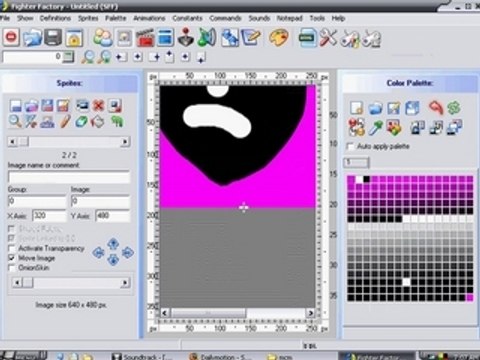Click the Group number field
The image size is (480, 360).
[37, 201]
